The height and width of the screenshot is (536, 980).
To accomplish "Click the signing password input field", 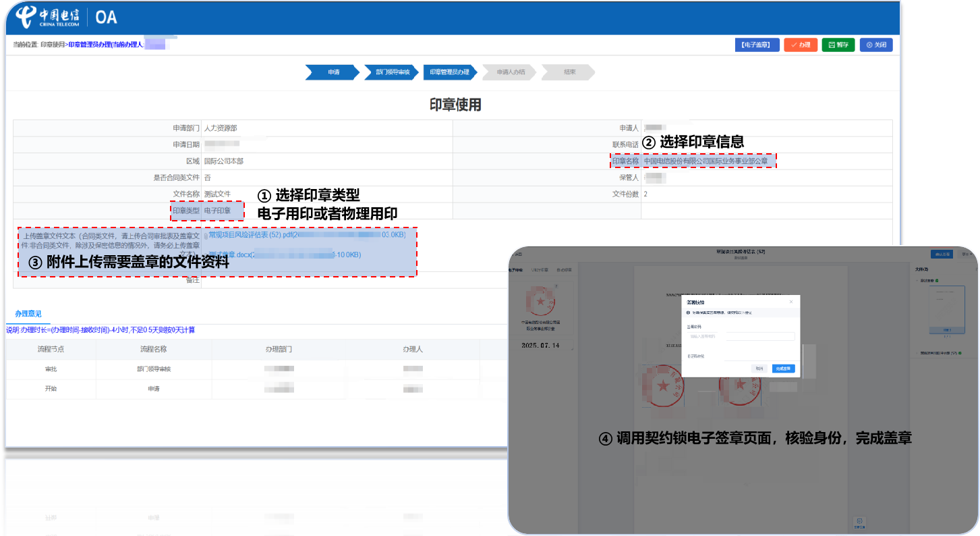I will pyautogui.click(x=741, y=336).
